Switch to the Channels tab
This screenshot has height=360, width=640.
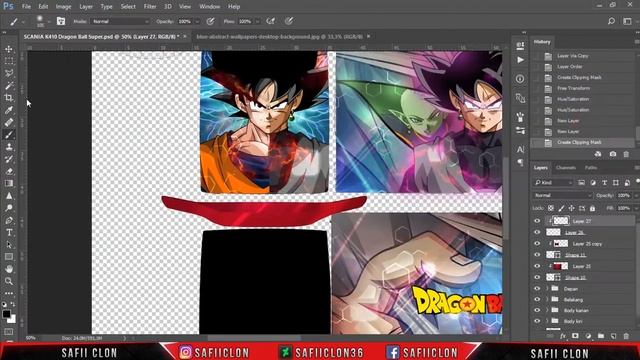tap(566, 168)
